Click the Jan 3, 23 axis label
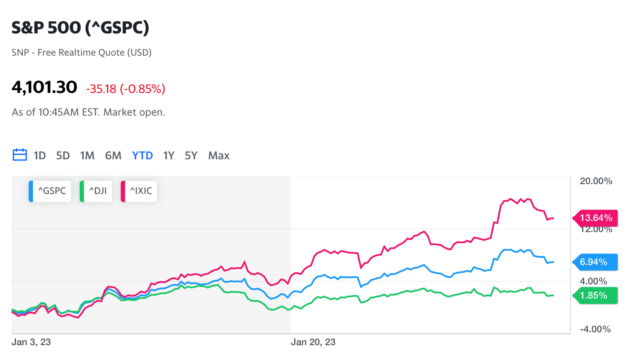Image resolution: width=633 pixels, height=364 pixels. tap(31, 342)
